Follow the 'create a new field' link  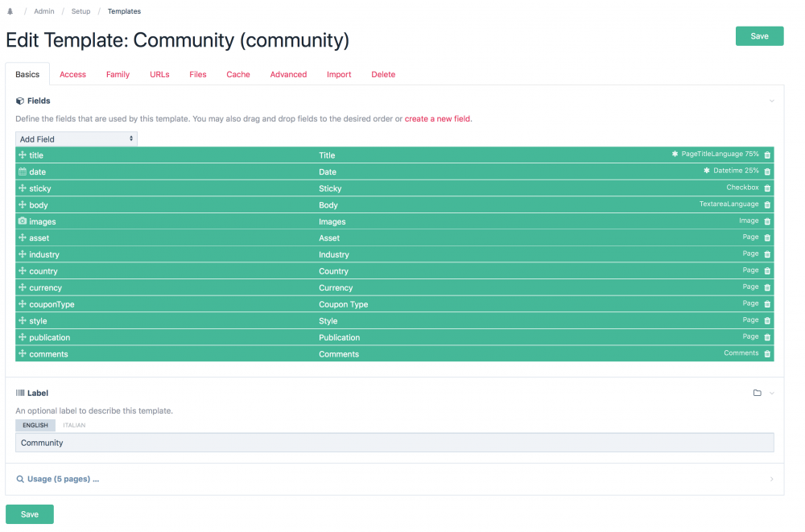click(x=437, y=119)
